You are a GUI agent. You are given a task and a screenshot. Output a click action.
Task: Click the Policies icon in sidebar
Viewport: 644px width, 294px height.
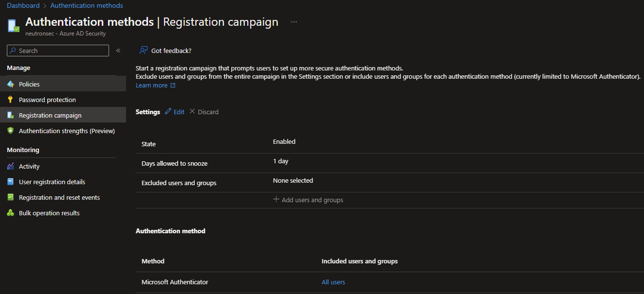(x=11, y=84)
